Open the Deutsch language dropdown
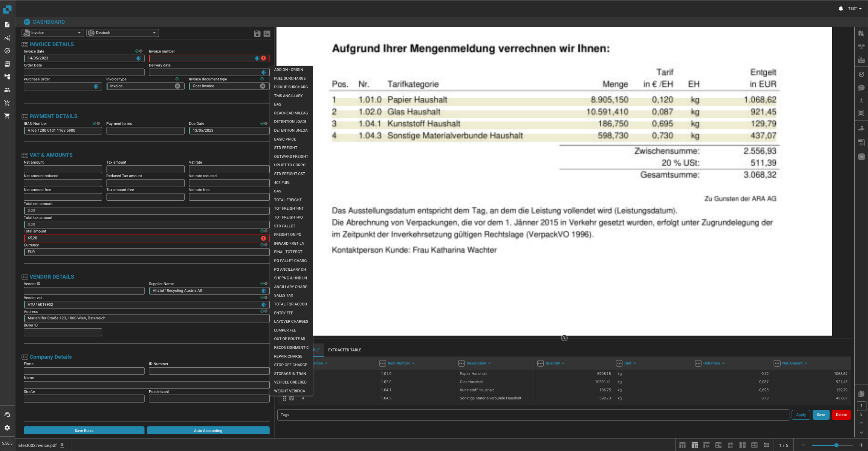Image resolution: width=868 pixels, height=451 pixels. tap(122, 33)
